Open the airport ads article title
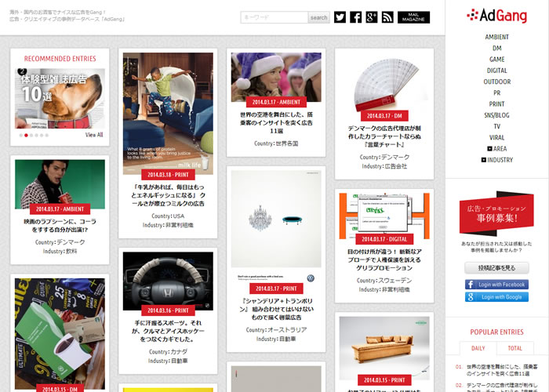The width and height of the screenshot is (549, 392). tap(276, 122)
